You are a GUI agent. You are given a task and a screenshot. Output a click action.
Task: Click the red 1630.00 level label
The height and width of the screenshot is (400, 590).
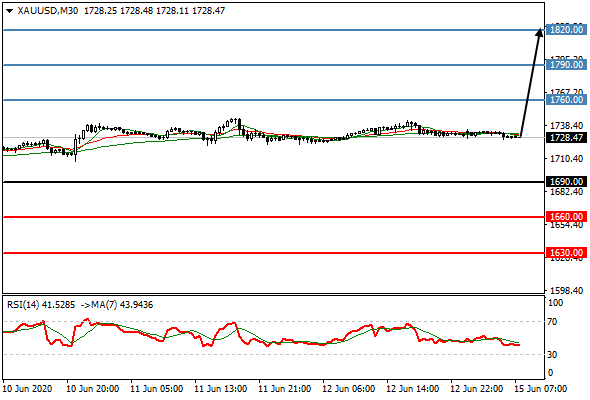point(566,252)
